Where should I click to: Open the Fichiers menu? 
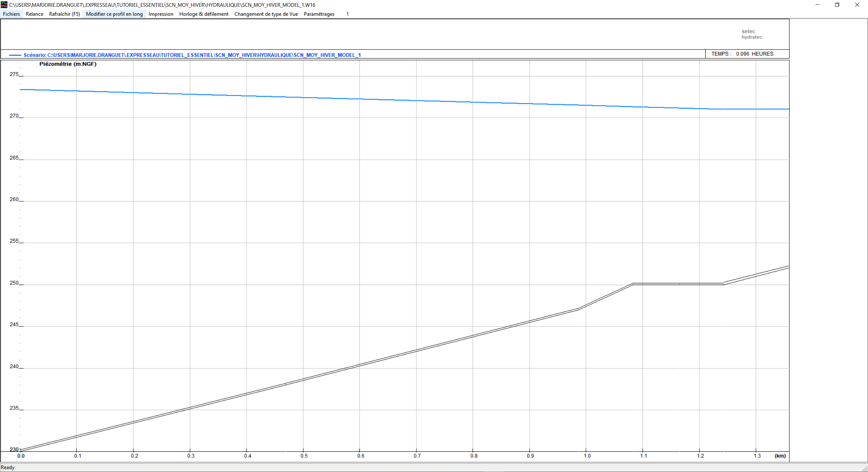(x=11, y=14)
